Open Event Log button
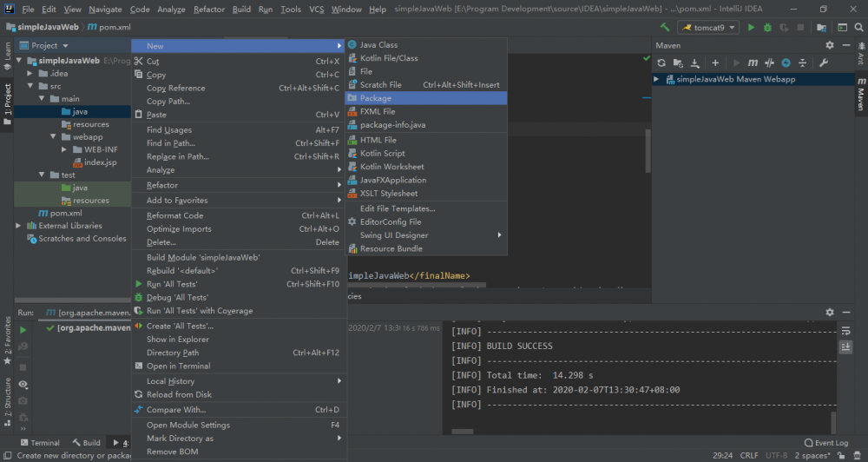The image size is (868, 462). pyautogui.click(x=826, y=443)
